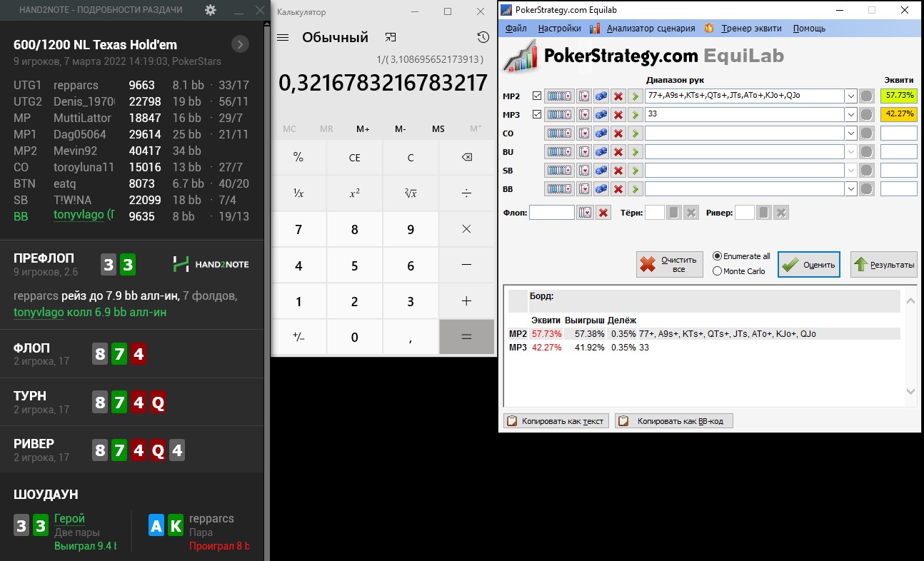Open Помощь menu in Equilab

click(809, 29)
